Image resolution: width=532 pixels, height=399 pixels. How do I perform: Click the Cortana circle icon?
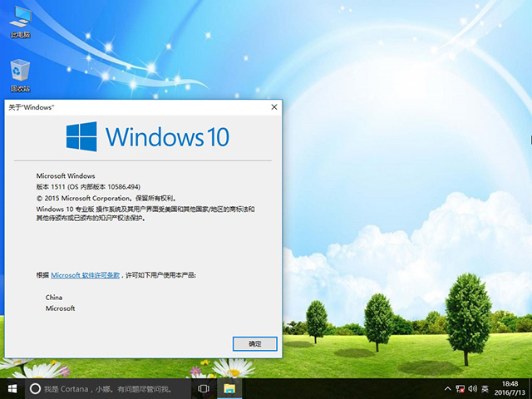pyautogui.click(x=35, y=388)
